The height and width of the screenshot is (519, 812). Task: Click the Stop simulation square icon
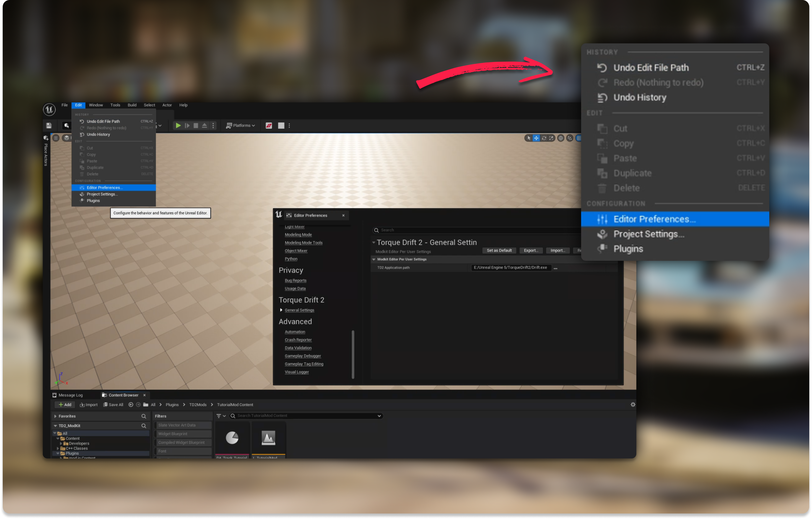196,125
